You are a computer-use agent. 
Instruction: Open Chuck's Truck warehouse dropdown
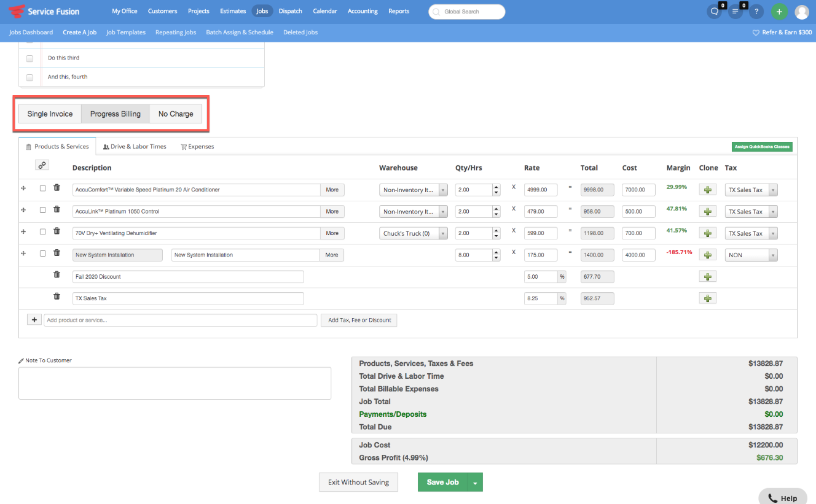[x=414, y=233]
